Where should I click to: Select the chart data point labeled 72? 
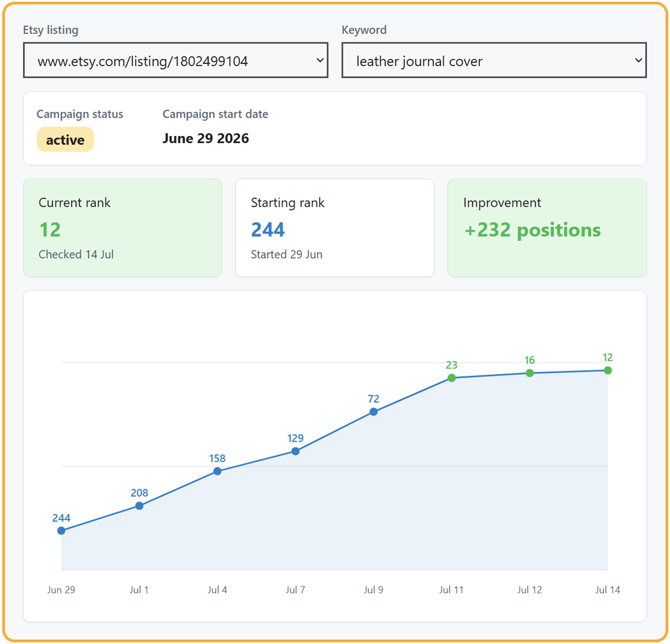[x=374, y=412]
